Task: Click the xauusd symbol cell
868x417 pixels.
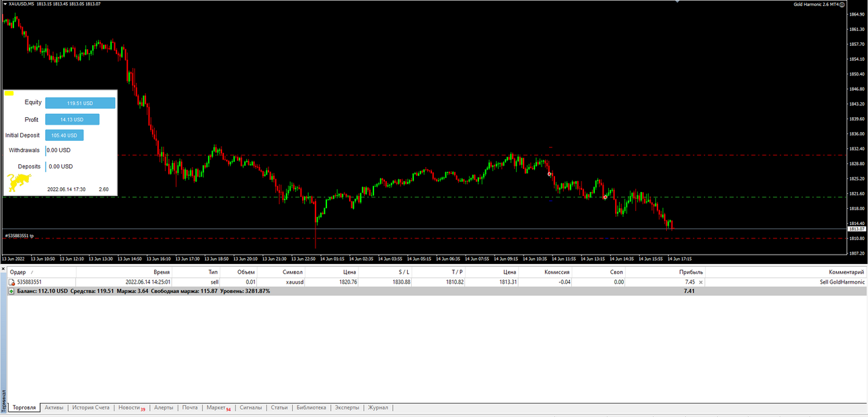Action: tap(294, 282)
